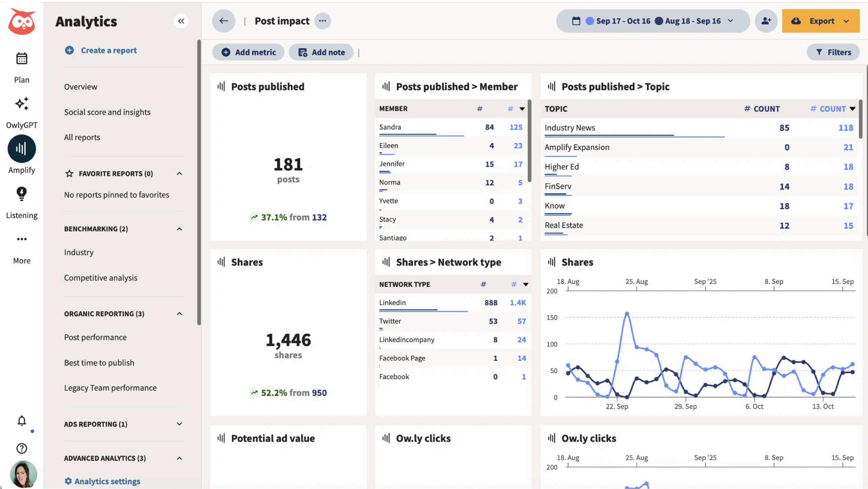Click the Create a report link
Viewport: 868px width, 489px height.
[x=108, y=50]
